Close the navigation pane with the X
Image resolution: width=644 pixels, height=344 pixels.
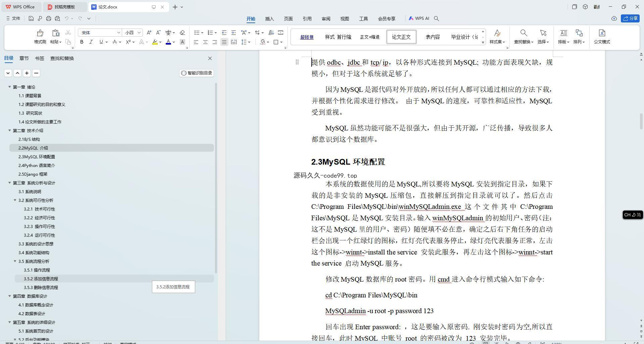tap(210, 58)
